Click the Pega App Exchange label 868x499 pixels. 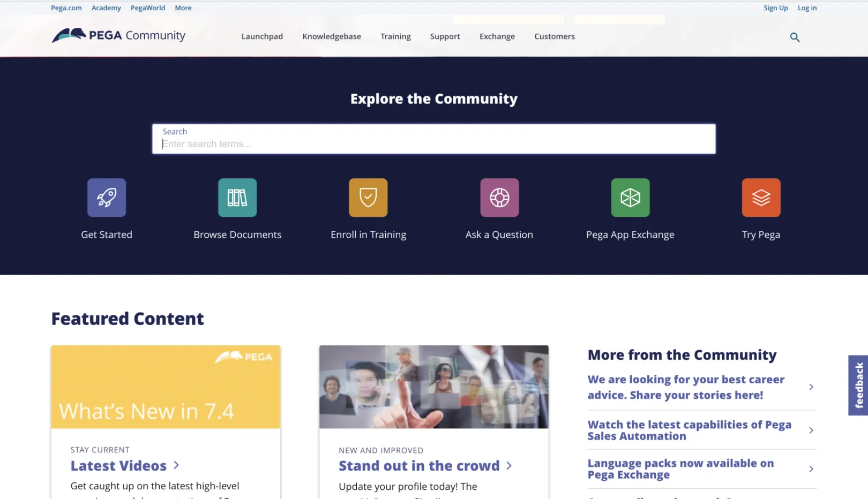click(x=630, y=235)
